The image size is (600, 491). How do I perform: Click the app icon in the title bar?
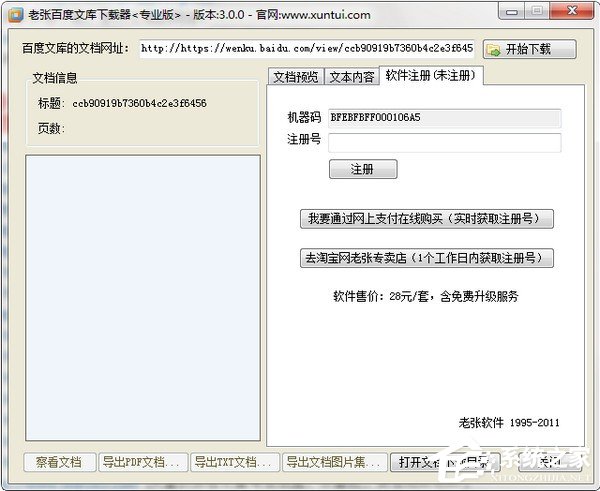coord(16,15)
